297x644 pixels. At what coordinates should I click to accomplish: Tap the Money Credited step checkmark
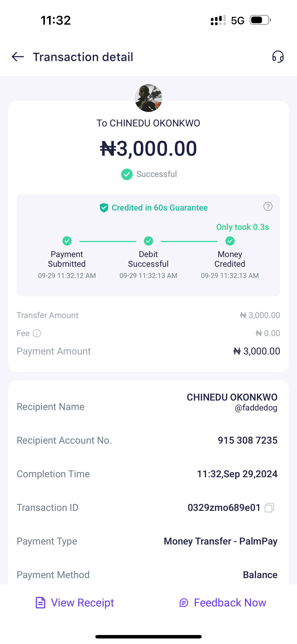[x=230, y=241]
